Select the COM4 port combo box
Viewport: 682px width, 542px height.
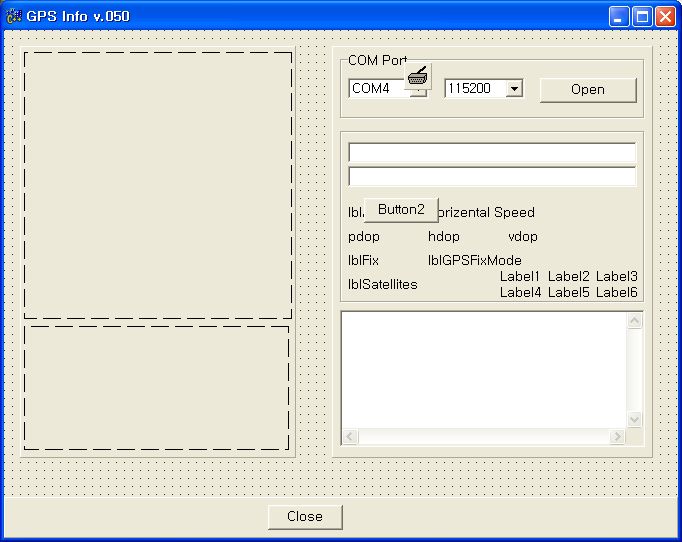coord(377,89)
